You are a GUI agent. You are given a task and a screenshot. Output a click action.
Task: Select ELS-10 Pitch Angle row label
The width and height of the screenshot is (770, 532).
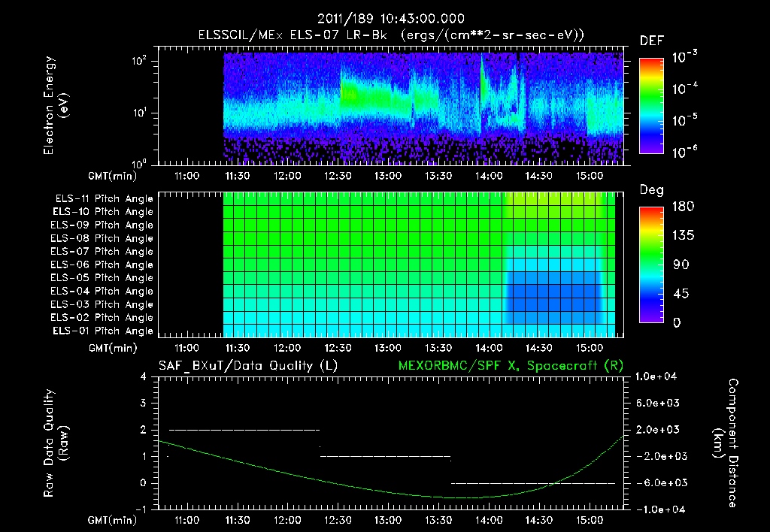[x=103, y=212]
